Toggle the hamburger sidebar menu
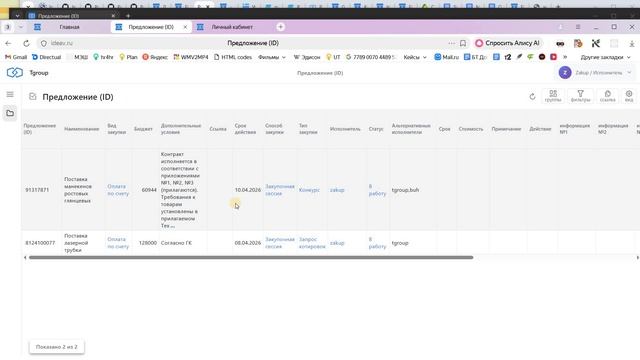The height and width of the screenshot is (360, 640). pyautogui.click(x=10, y=95)
